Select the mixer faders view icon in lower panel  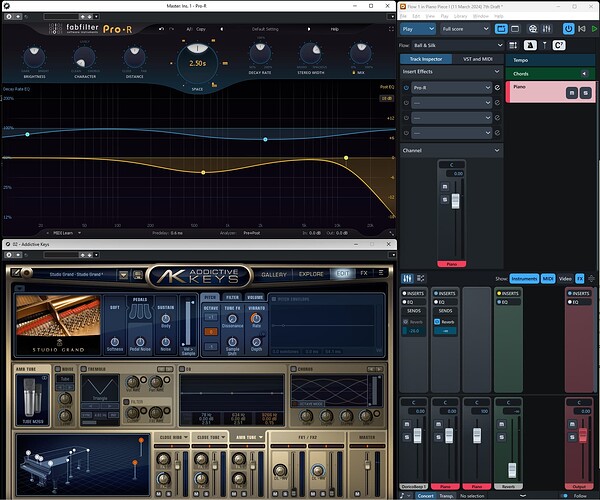pos(407,278)
